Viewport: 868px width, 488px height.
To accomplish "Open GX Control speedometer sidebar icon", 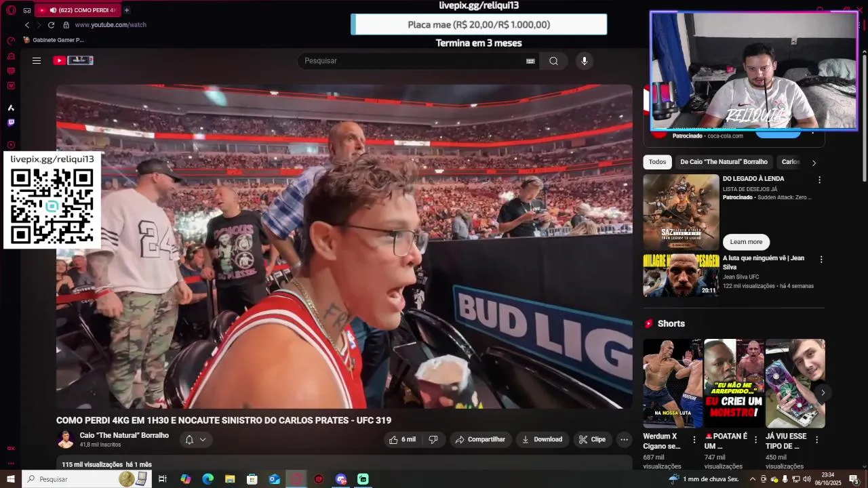I will click(11, 41).
